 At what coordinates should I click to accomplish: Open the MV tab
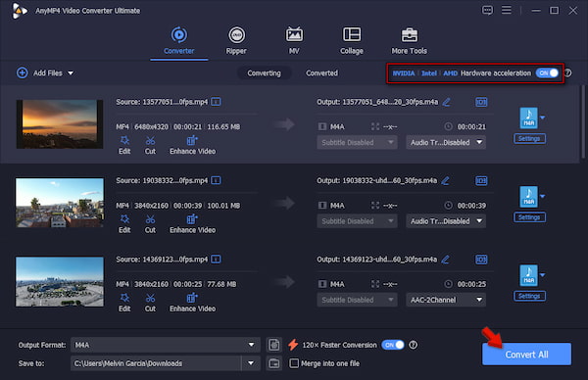pyautogui.click(x=294, y=41)
